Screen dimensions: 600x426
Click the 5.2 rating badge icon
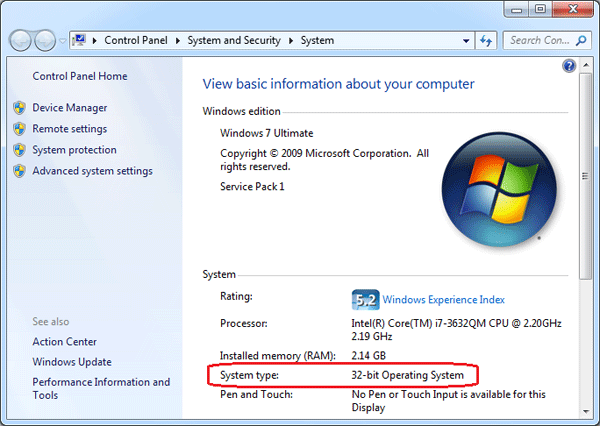pos(365,299)
